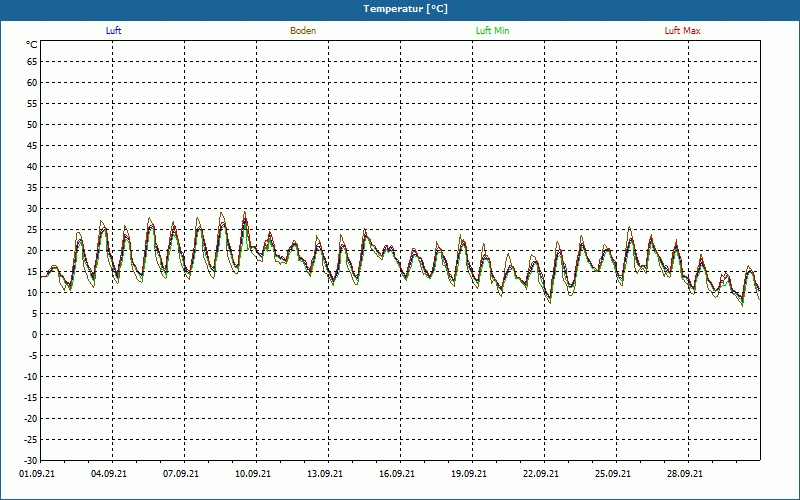Click the 30 degree y-axis tick label
The image size is (800, 500).
coord(32,209)
